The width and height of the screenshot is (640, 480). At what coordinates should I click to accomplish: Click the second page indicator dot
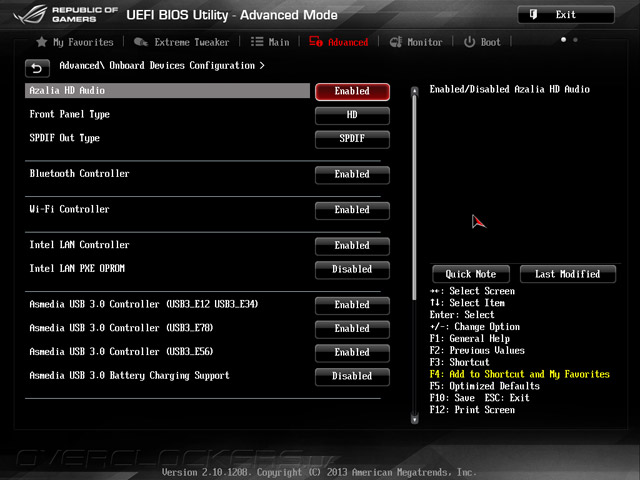575,40
